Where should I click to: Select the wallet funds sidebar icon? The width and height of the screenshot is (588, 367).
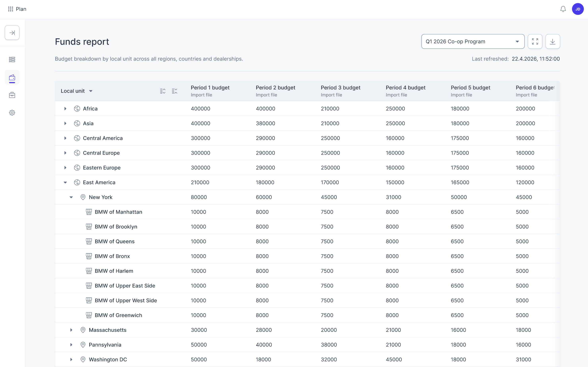[x=12, y=77]
